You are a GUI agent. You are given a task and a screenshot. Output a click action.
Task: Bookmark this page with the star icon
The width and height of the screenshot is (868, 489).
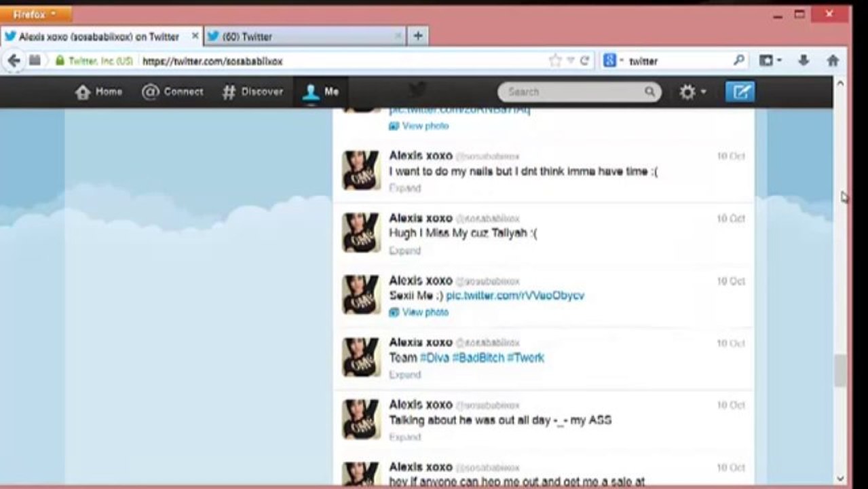point(554,60)
